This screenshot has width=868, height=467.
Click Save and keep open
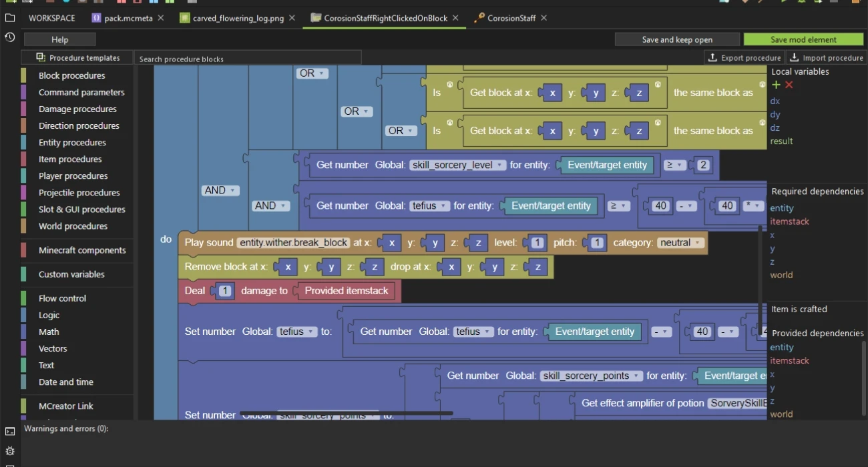click(677, 39)
